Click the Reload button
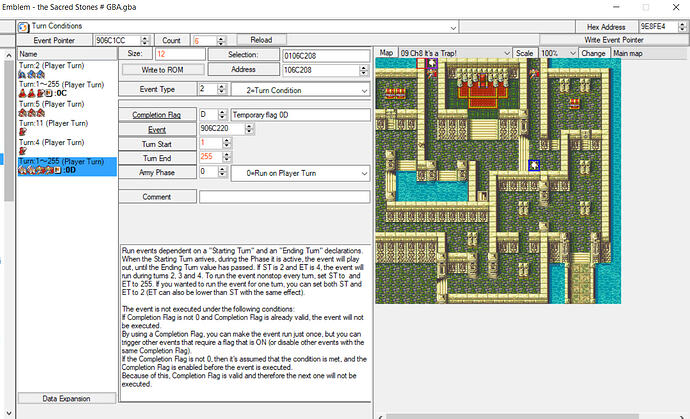The height and width of the screenshot is (419, 690). point(261,40)
